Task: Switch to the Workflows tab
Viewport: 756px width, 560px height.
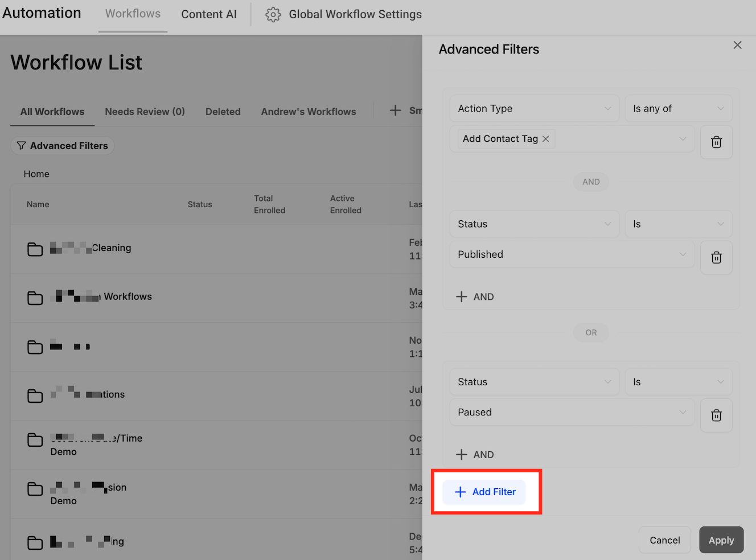Action: coord(133,14)
